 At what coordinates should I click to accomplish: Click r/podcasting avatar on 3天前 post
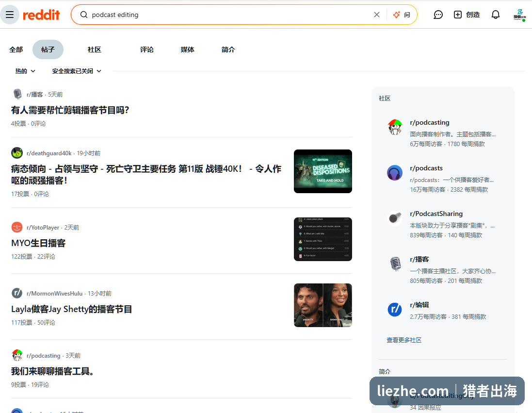point(17,355)
